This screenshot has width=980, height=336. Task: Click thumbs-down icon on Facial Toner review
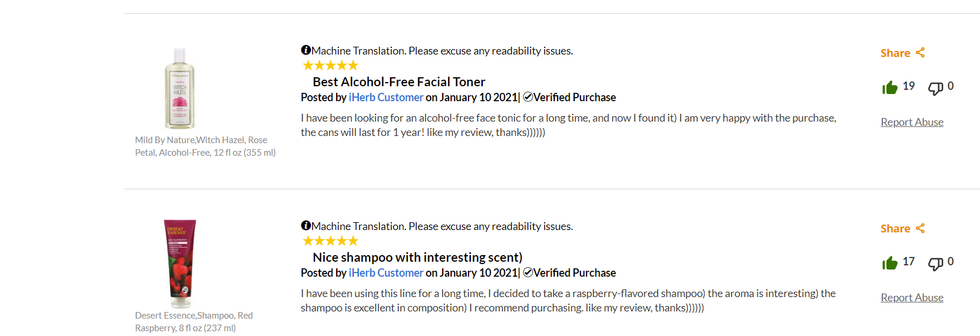(x=935, y=88)
